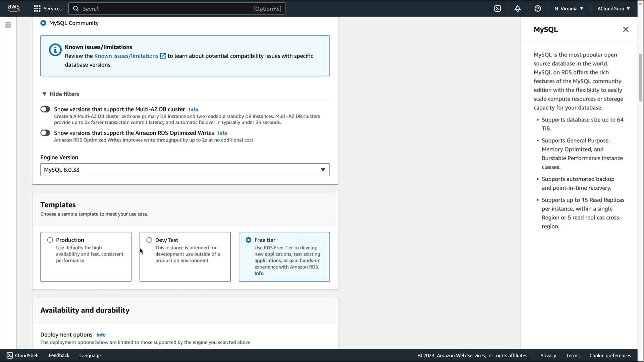
Task: Click the CloudShell icon in the footer
Action: (10, 355)
